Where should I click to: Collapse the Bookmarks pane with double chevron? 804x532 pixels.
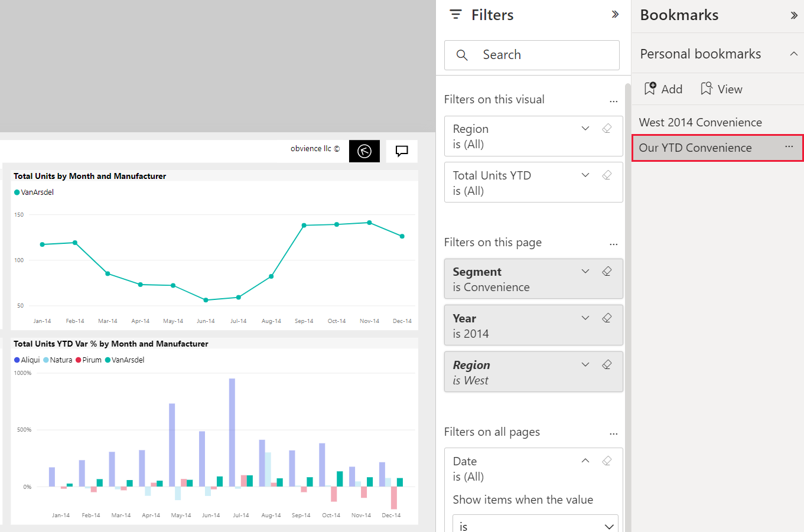(794, 15)
